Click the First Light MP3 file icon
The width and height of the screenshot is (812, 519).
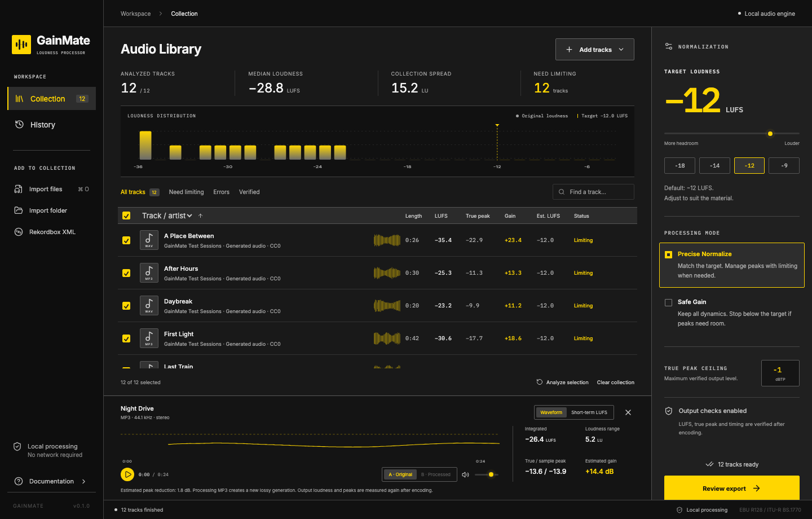[x=149, y=338]
